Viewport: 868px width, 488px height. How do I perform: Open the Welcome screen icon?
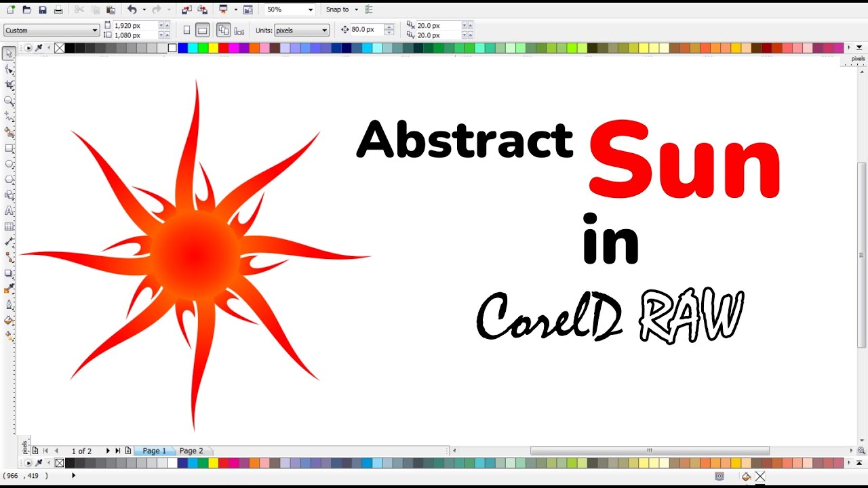(248, 9)
